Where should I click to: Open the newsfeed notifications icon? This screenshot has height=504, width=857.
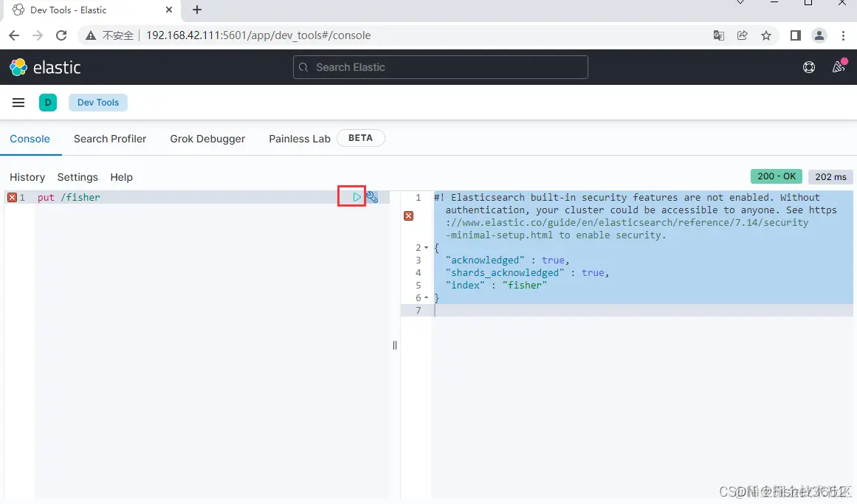point(839,66)
